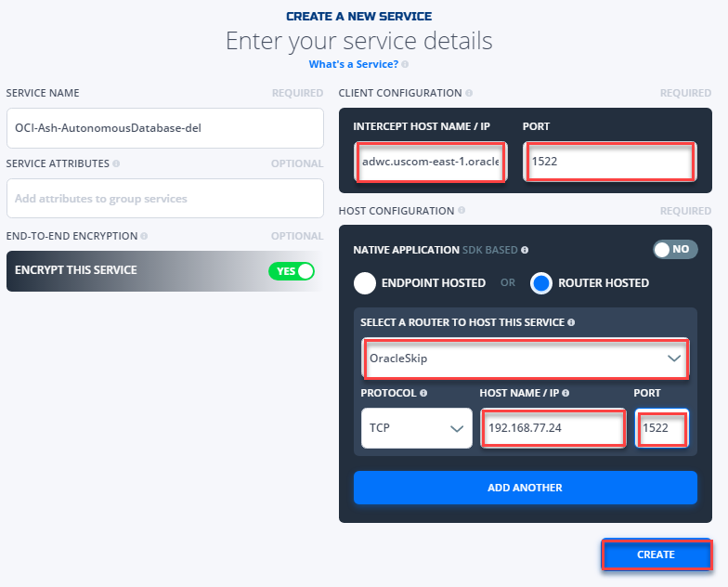Click the End-to-End Encryption info icon
Viewport: 728px width, 587px height.
click(144, 236)
